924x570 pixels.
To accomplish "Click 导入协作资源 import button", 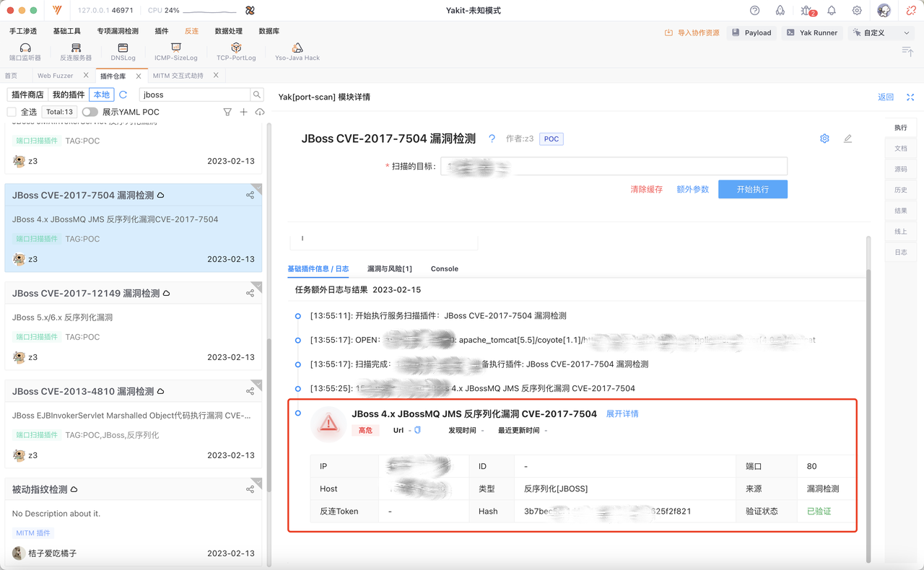I will point(692,32).
